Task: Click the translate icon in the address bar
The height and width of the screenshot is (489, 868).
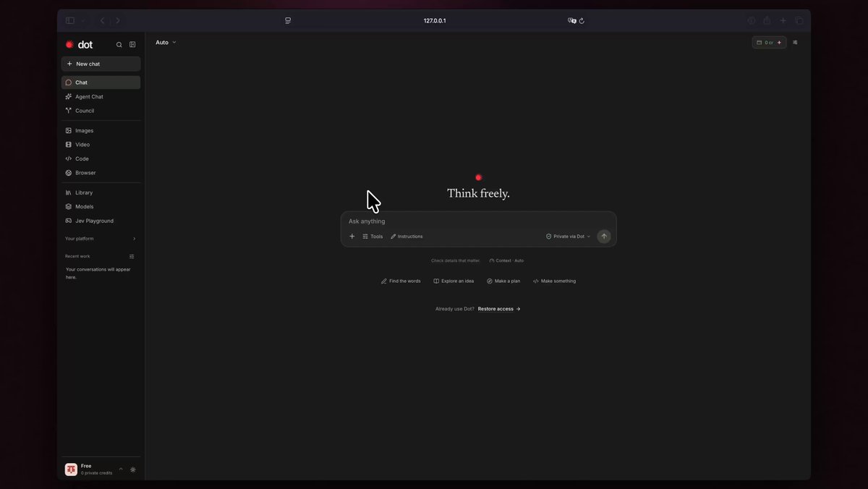Action: point(571,21)
